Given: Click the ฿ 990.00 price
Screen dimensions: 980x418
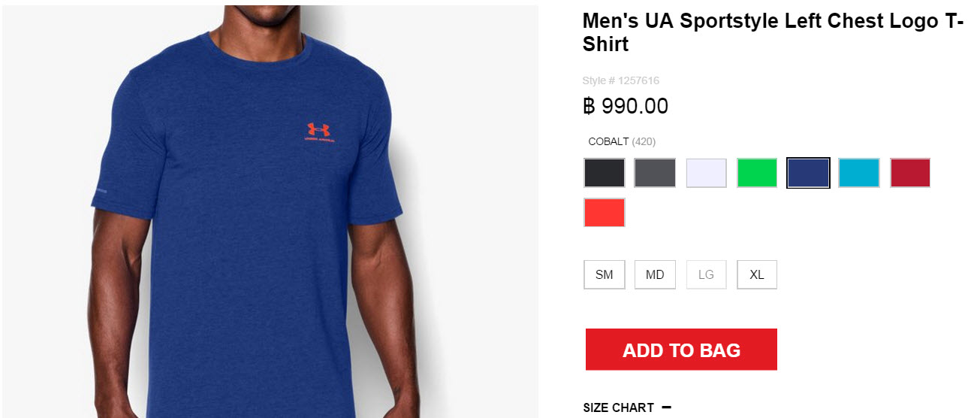Looking at the screenshot, I should coord(626,107).
